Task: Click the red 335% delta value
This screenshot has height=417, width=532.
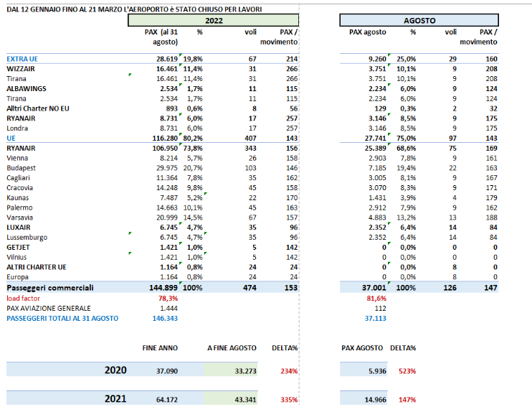Action: tap(289, 400)
